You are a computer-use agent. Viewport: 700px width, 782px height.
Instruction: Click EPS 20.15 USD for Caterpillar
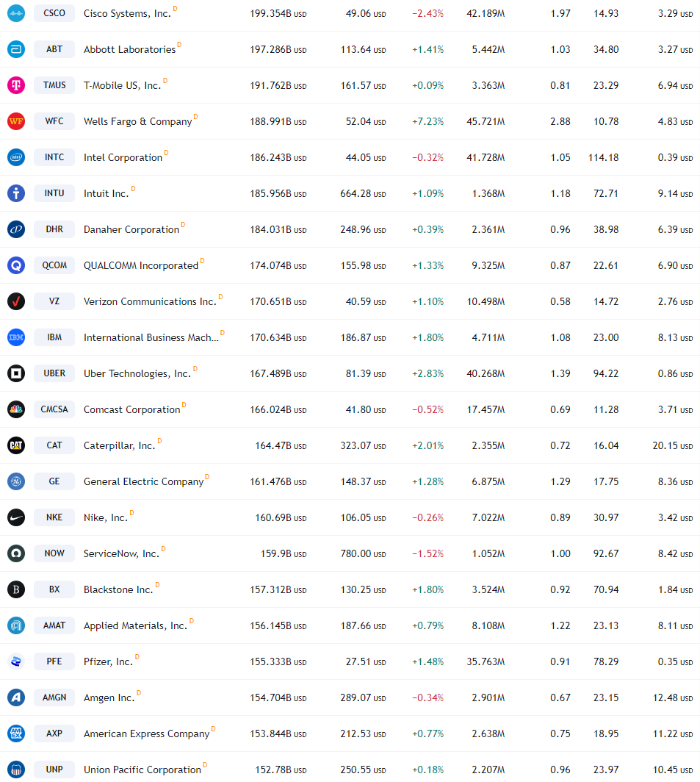[x=673, y=445]
